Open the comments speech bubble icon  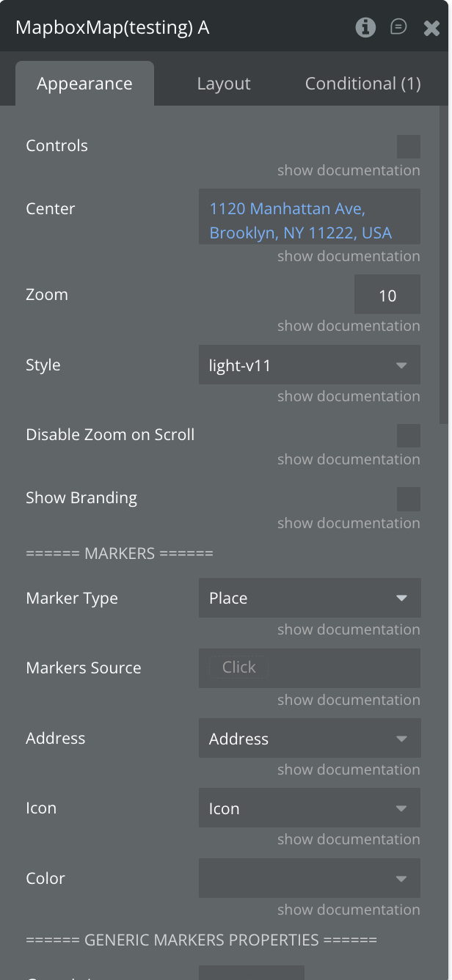[398, 28]
